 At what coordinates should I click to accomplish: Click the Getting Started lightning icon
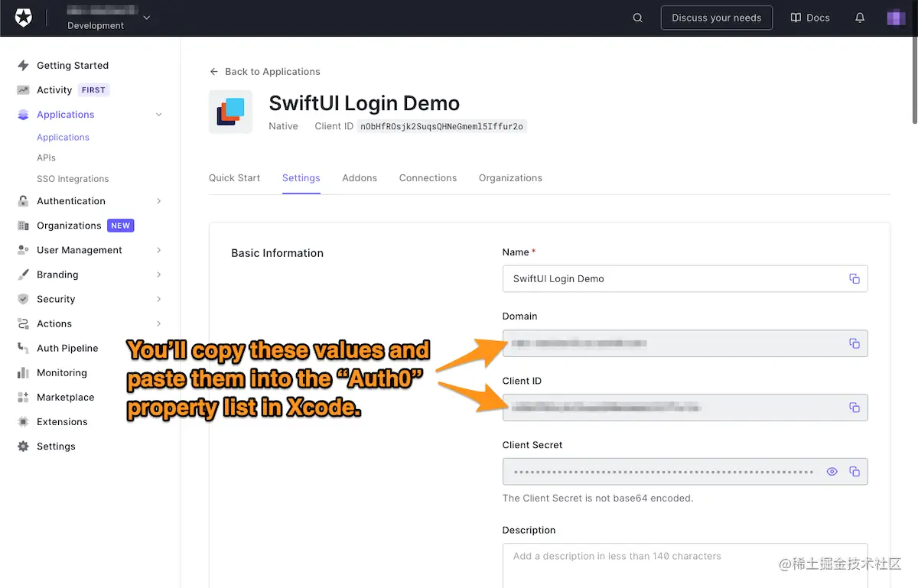(x=23, y=65)
